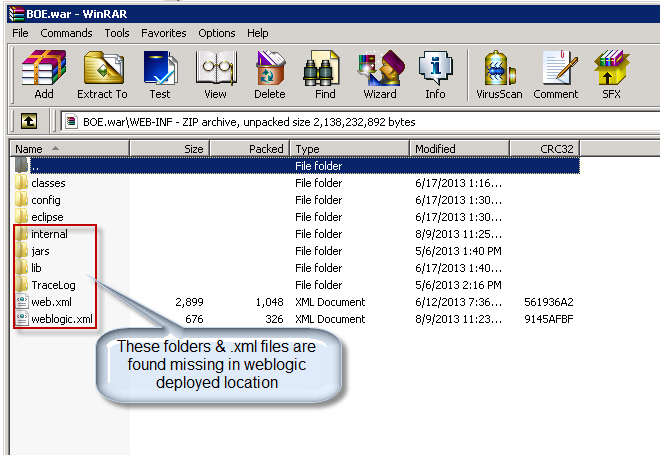The height and width of the screenshot is (455, 660).
Task: Click the date 5/6/2013 1:40 PM
Action: point(458,251)
